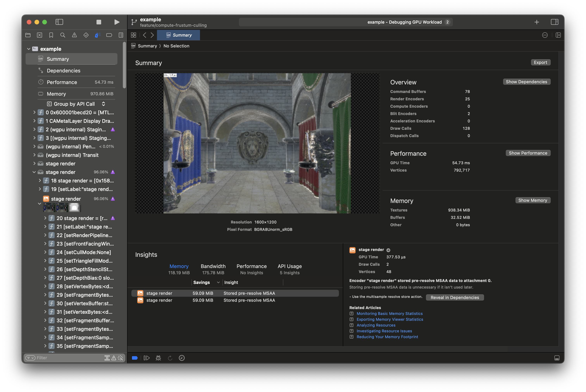Open the related items grid icon

(x=134, y=35)
